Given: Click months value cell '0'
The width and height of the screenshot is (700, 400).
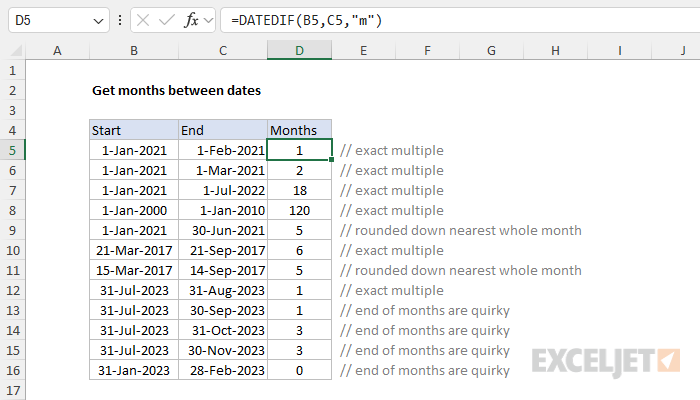Looking at the screenshot, I should tap(300, 371).
